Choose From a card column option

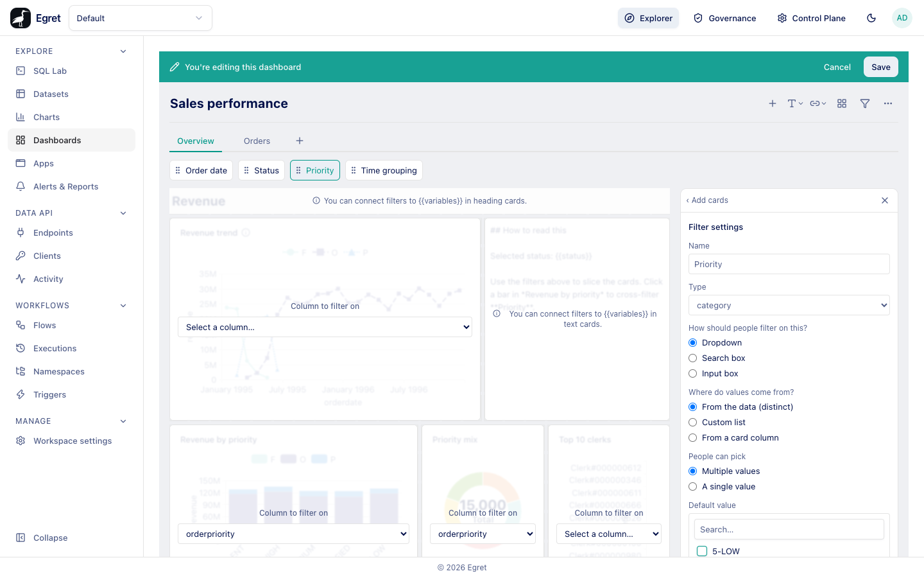[x=693, y=438]
